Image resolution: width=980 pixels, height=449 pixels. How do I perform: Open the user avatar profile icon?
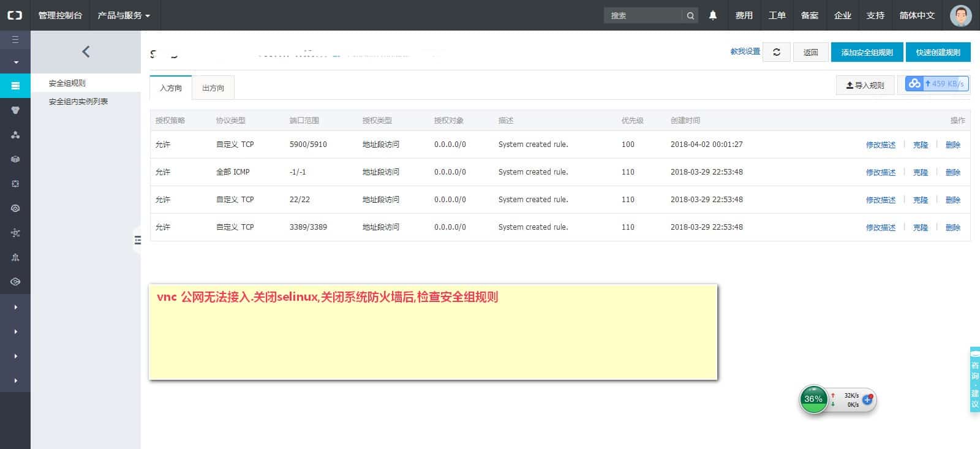tap(960, 16)
